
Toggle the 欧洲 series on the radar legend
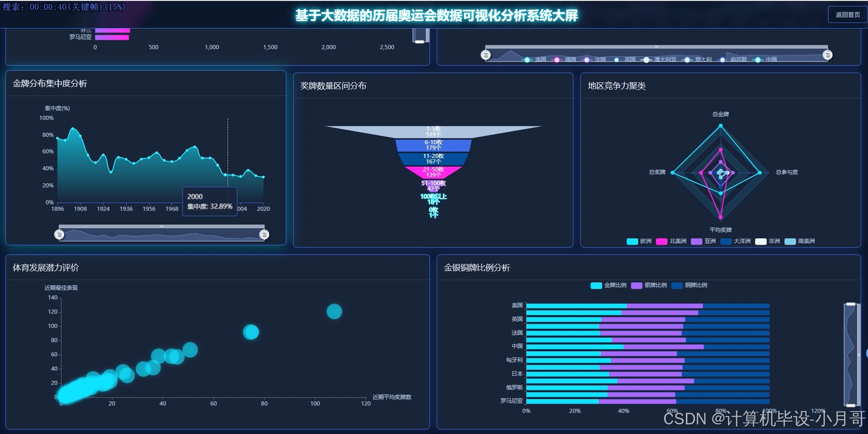pyautogui.click(x=632, y=241)
